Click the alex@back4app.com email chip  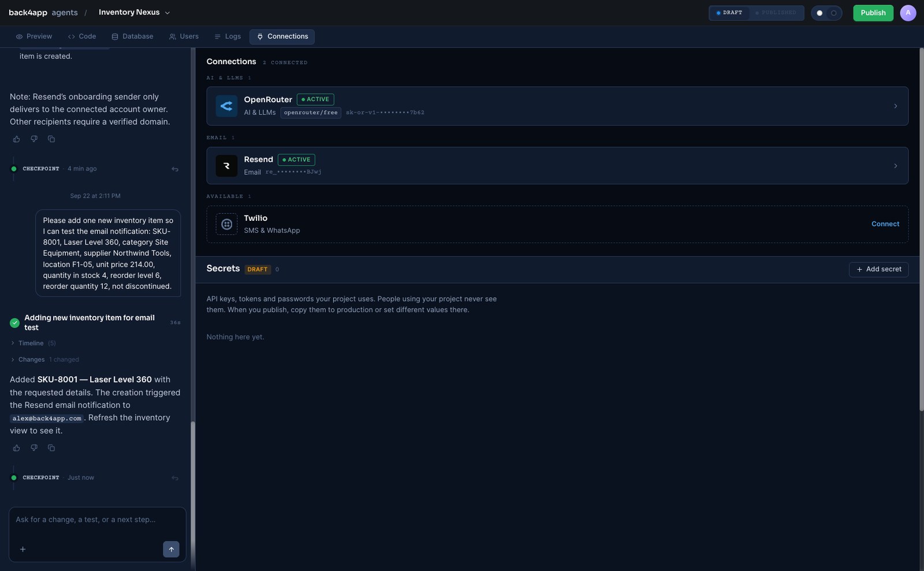pos(47,418)
